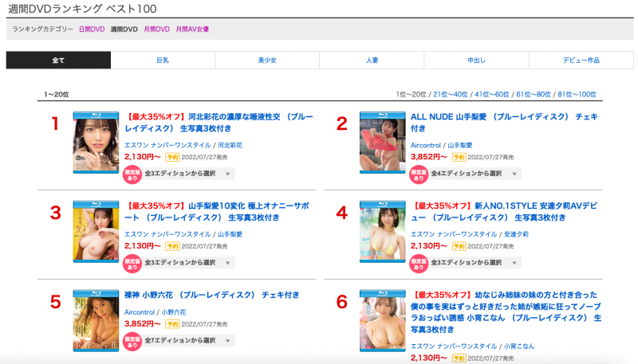Image resolution: width=638 pixels, height=364 pixels.
Task: Click the 限定版あり badge on rank 2
Action: coord(418,174)
